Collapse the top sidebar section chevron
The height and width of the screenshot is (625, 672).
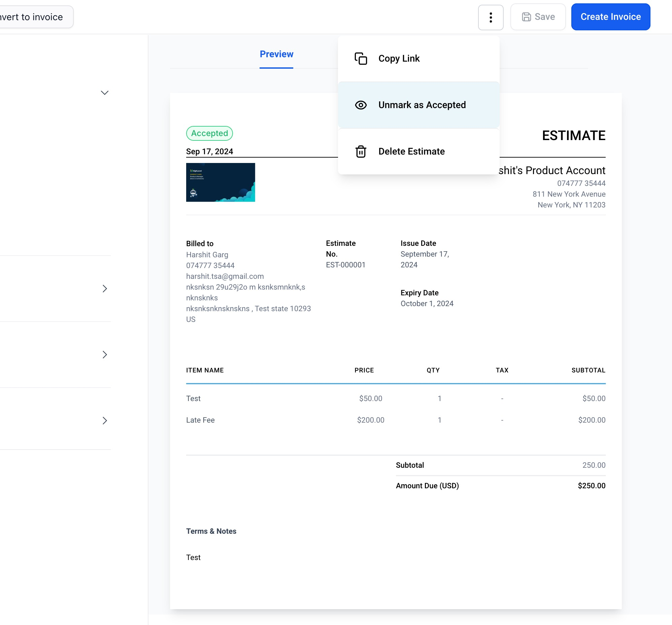point(104,93)
